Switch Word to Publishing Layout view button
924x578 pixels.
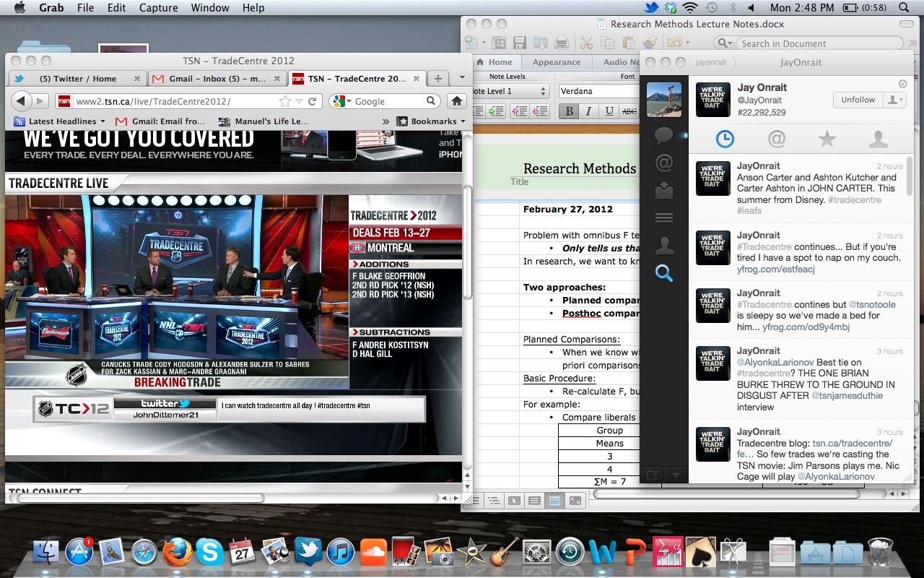(x=514, y=500)
